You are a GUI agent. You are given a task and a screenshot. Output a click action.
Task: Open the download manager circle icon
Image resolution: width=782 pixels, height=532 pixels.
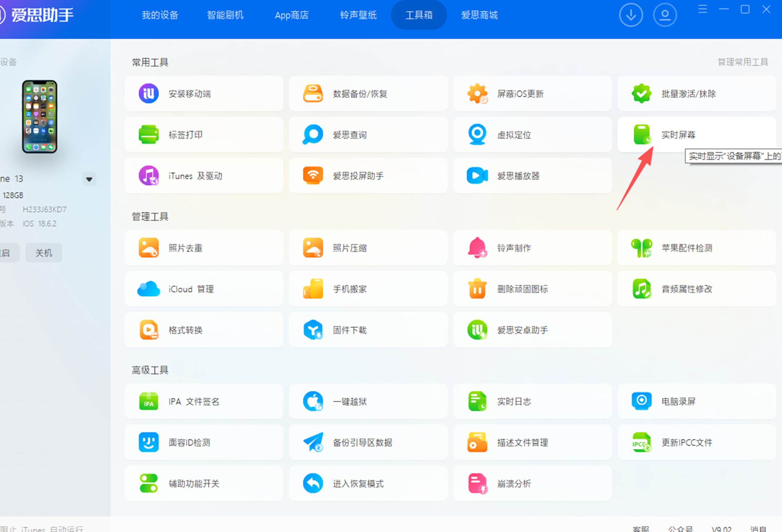(x=631, y=15)
